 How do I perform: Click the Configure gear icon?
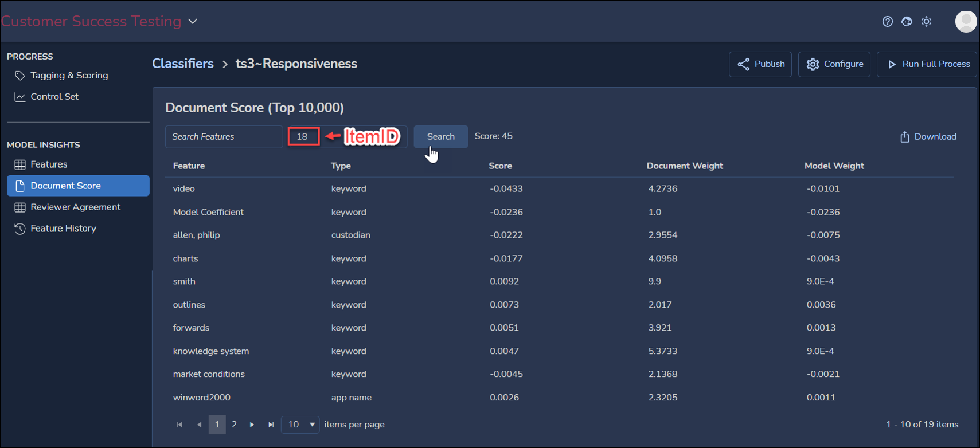click(813, 64)
